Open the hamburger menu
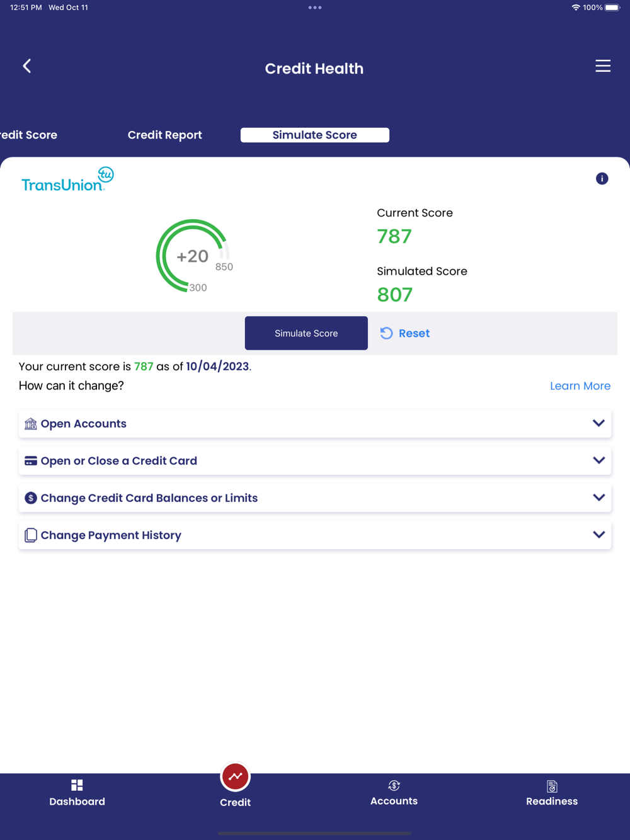This screenshot has width=630, height=840. pos(603,66)
